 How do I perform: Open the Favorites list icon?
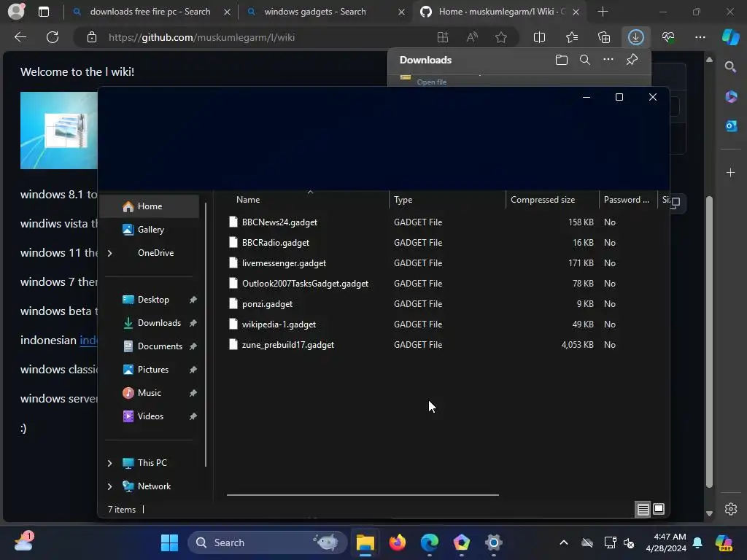pos(572,37)
